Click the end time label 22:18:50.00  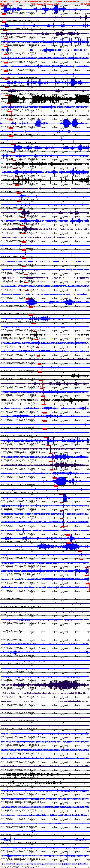[85, 4]
